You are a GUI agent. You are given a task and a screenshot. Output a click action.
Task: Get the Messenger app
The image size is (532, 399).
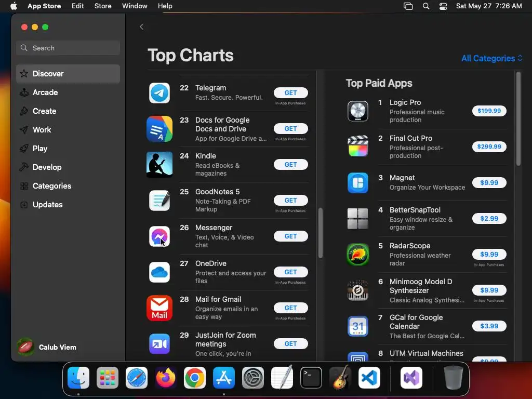291,236
